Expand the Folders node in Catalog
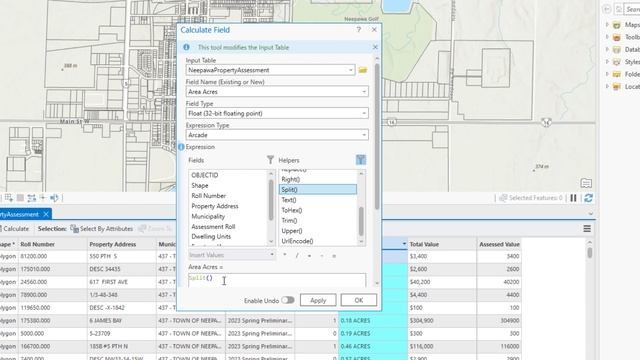This screenshot has height=360, width=640. (x=607, y=74)
